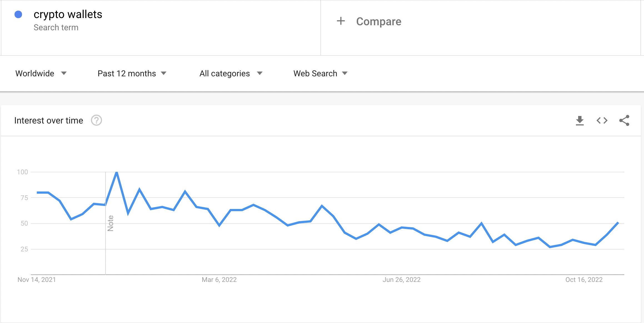This screenshot has height=323, width=644.
Task: Open the Past 12 months time range
Action: [132, 74]
